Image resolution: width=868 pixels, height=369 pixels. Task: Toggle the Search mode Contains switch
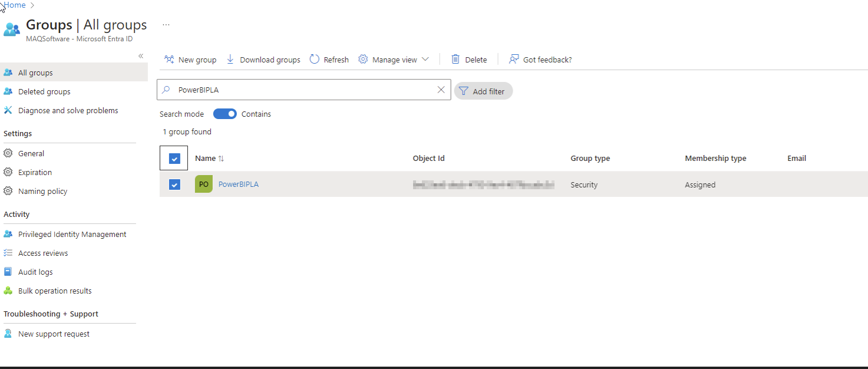pos(225,114)
